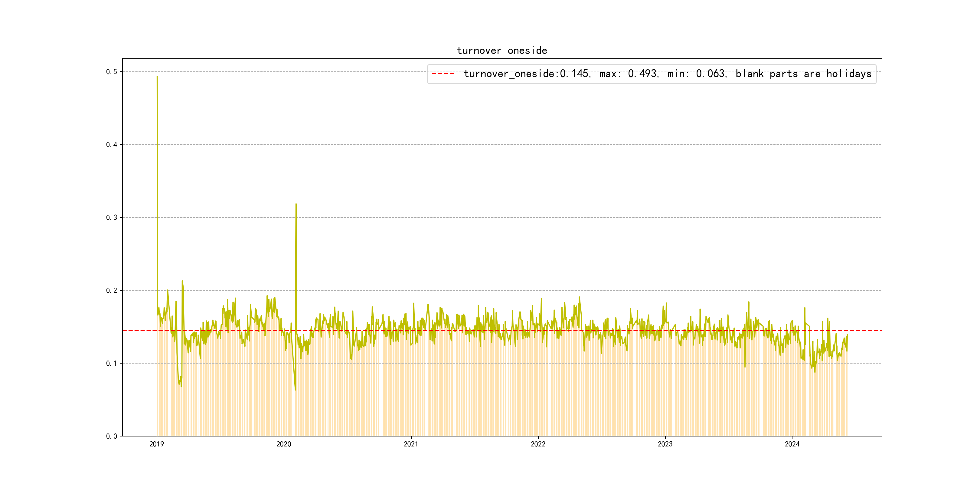
Task: Click the 2020 x-axis tick label
Action: coord(284,444)
